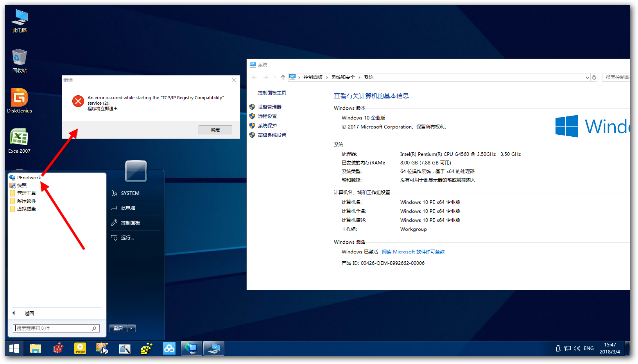Screen dimensions: 638x364
Task: Open 高级系统设置 in the left pane
Action: (272, 135)
